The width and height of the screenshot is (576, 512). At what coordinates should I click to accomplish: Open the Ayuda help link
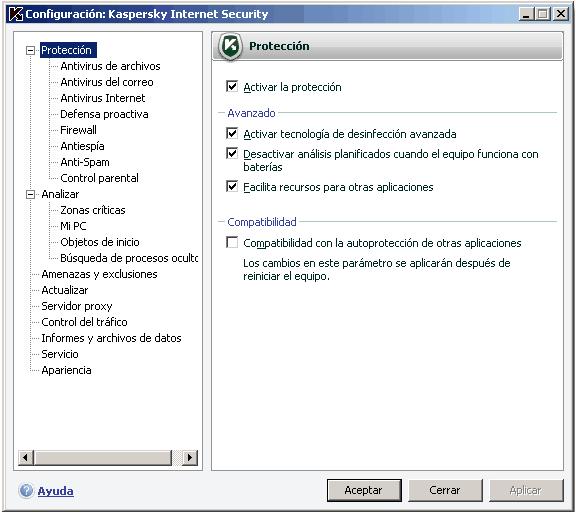[55, 491]
